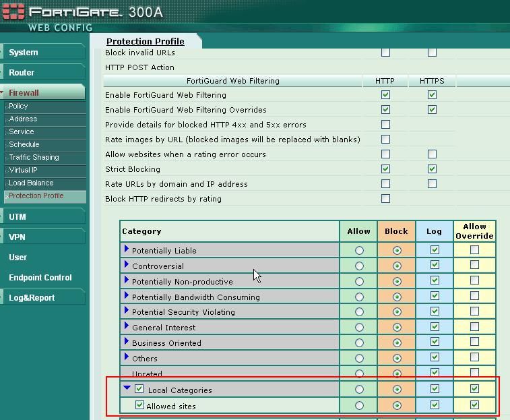
Task: Select Allow radio for Potentially Liable
Action: coord(359,250)
